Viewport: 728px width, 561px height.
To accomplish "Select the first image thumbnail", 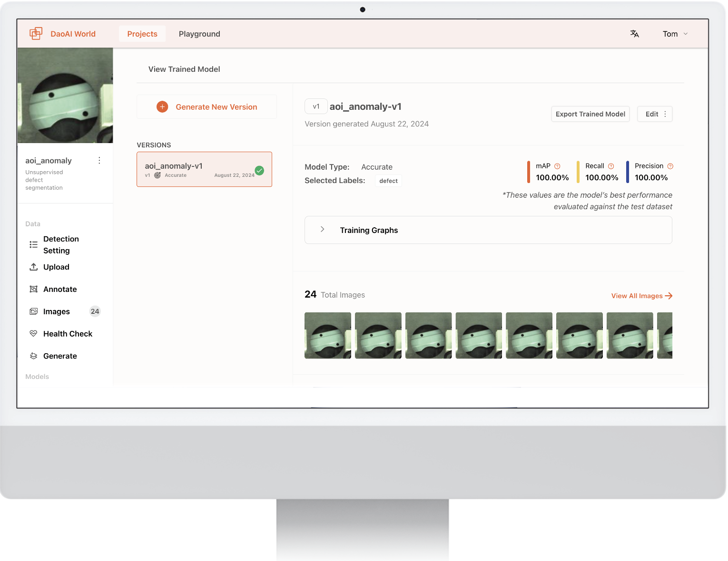I will pos(328,335).
